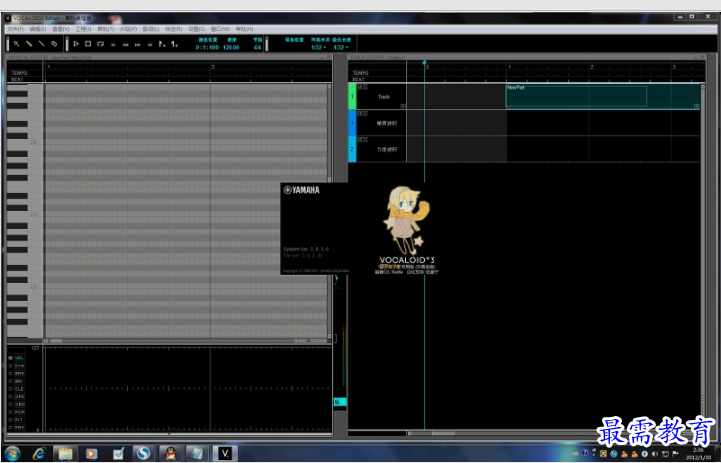Open the quantize 1/32 dropdown

pyautogui.click(x=317, y=47)
